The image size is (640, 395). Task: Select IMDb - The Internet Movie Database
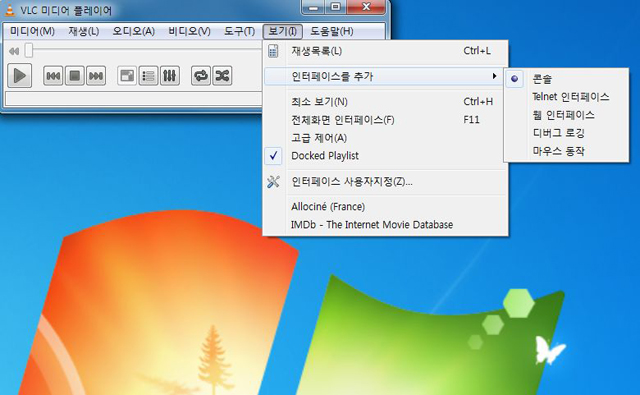pyautogui.click(x=385, y=224)
